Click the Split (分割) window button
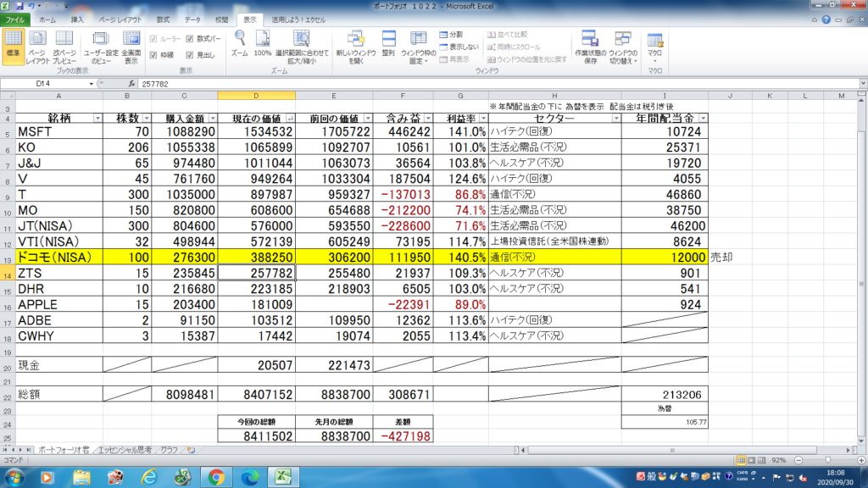 coord(451,34)
